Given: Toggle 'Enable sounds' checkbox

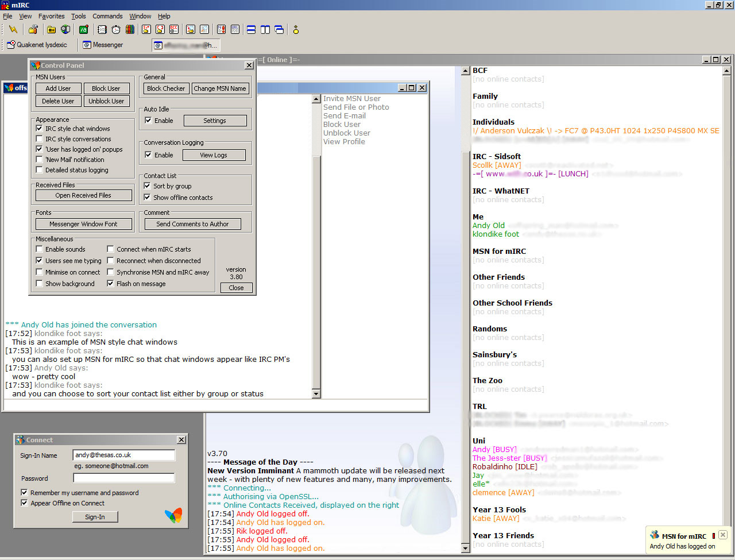Looking at the screenshot, I should tap(39, 249).
